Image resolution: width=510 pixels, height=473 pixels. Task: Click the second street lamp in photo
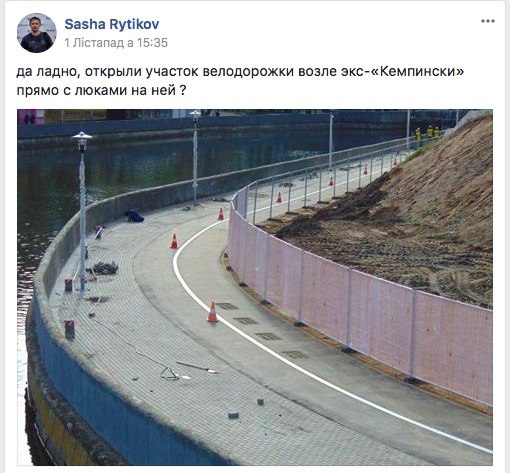coord(195,157)
